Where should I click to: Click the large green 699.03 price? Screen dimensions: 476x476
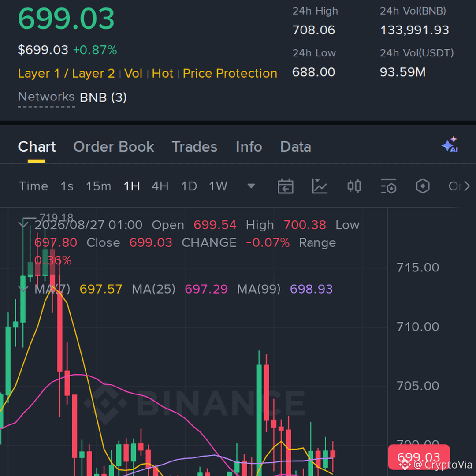pyautogui.click(x=66, y=19)
